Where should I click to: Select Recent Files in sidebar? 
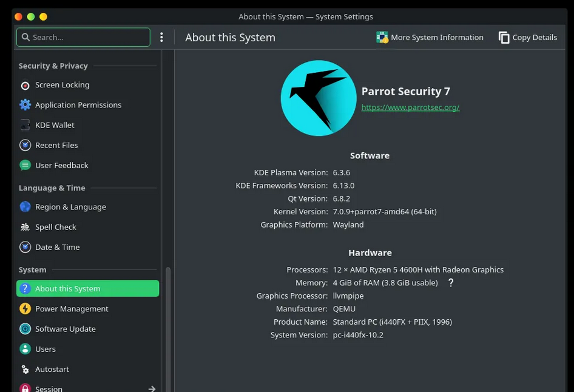point(88,145)
